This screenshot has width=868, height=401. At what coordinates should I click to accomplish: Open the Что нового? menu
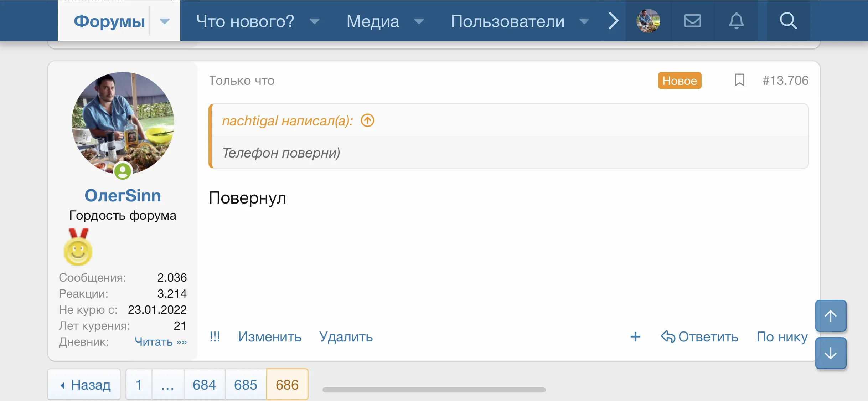coord(245,21)
